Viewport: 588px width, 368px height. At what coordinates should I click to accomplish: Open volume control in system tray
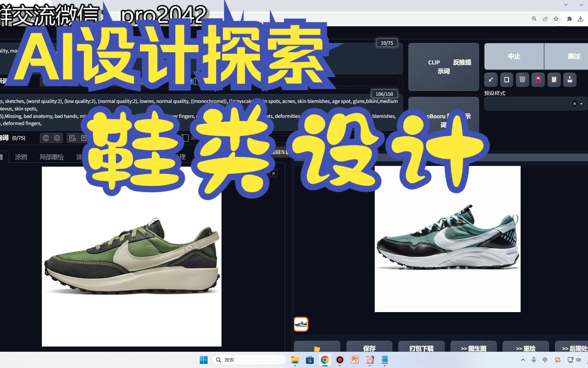(578, 360)
